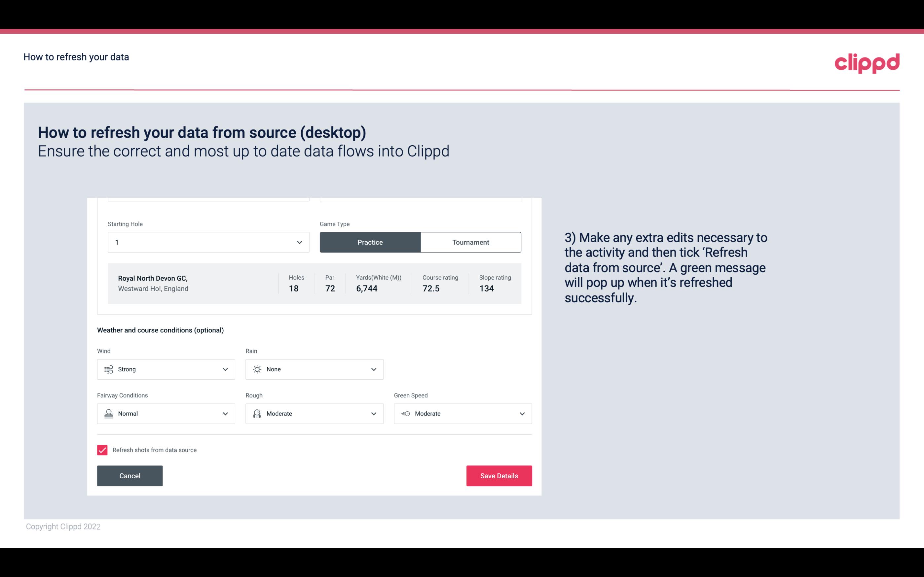Click the Save Details button

coord(499,475)
